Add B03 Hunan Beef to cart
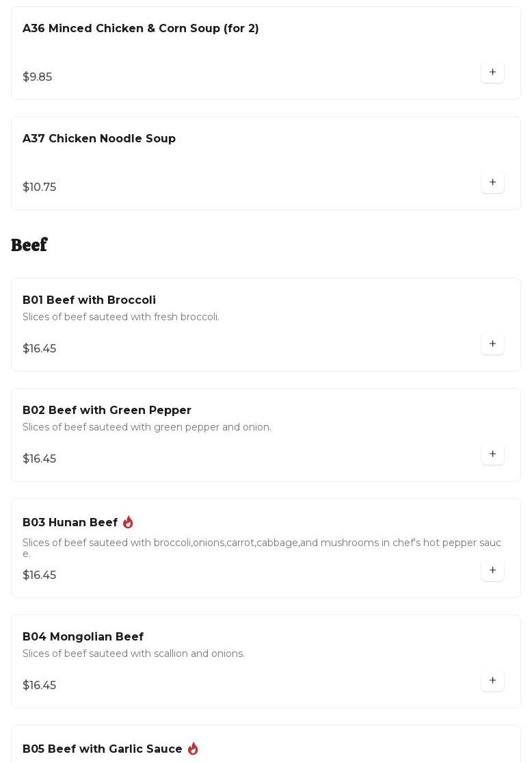Image resolution: width=532 pixels, height=763 pixels. (x=492, y=570)
